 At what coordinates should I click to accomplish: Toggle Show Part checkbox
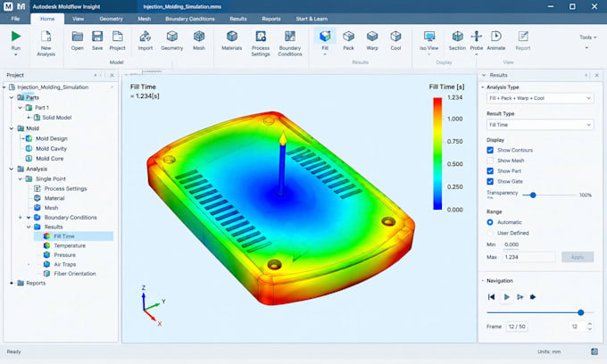pyautogui.click(x=490, y=171)
